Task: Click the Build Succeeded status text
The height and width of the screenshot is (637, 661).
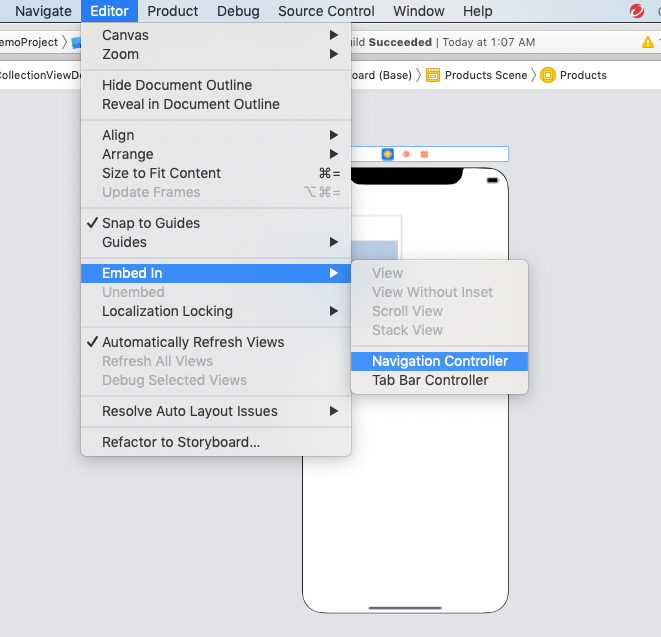Action: tap(392, 42)
